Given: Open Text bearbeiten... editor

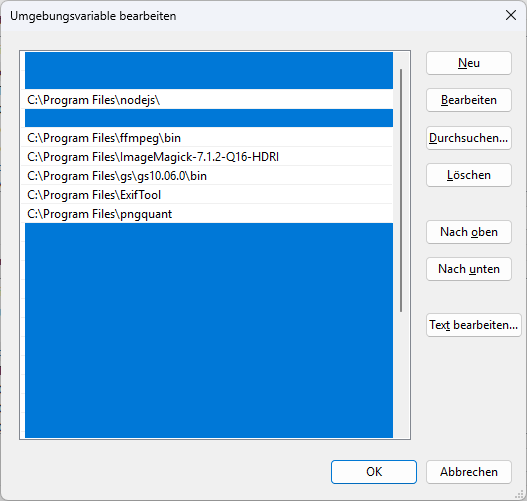Looking at the screenshot, I should [474, 325].
